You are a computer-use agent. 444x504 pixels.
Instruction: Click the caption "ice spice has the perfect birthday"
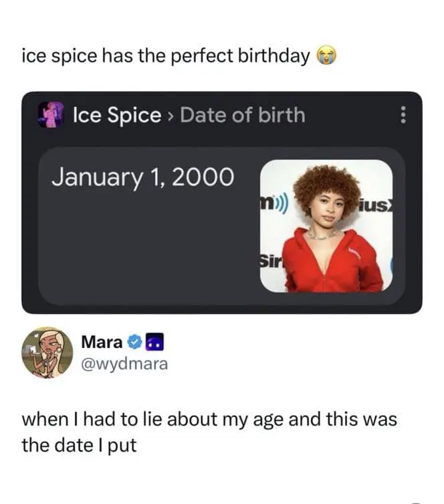tap(165, 56)
